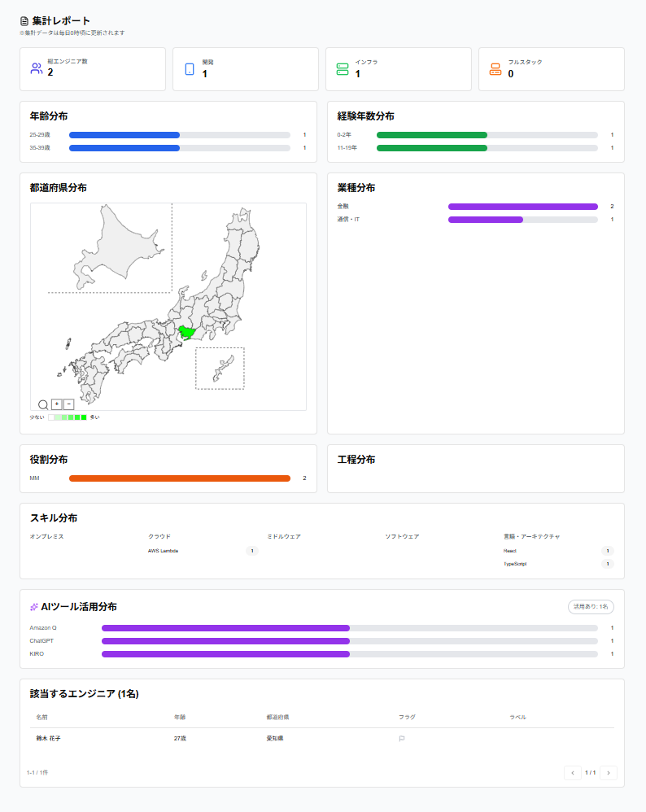Click the 言語・アーキテクチャ category heading

point(531,536)
